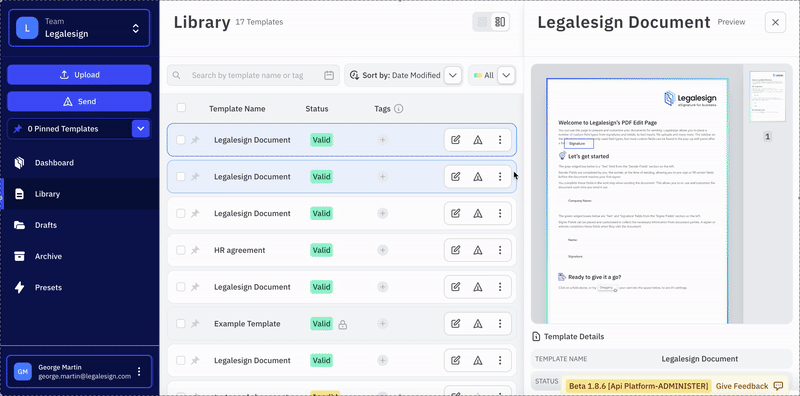Click the Beta 1.8.6 version badge
Image resolution: width=800 pixels, height=396 pixels.
click(x=638, y=386)
